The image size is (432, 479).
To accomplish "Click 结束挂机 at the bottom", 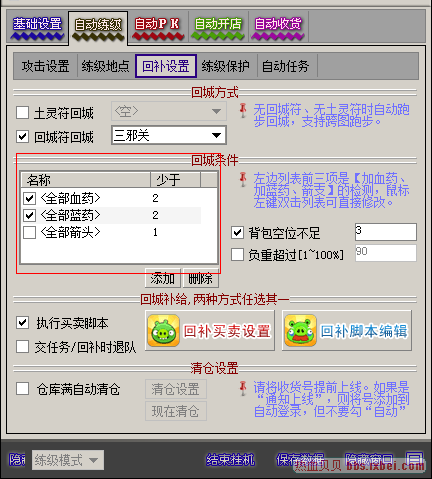I will coord(230,460).
